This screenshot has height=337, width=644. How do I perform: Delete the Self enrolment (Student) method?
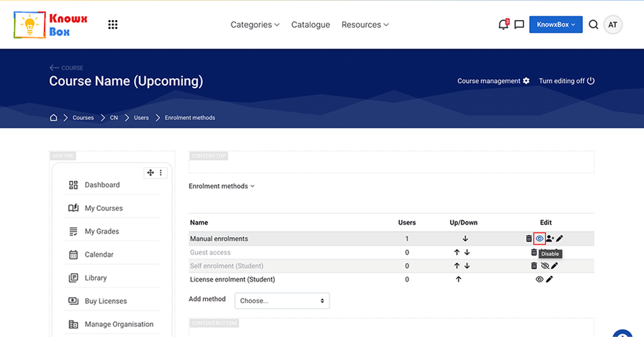534,266
